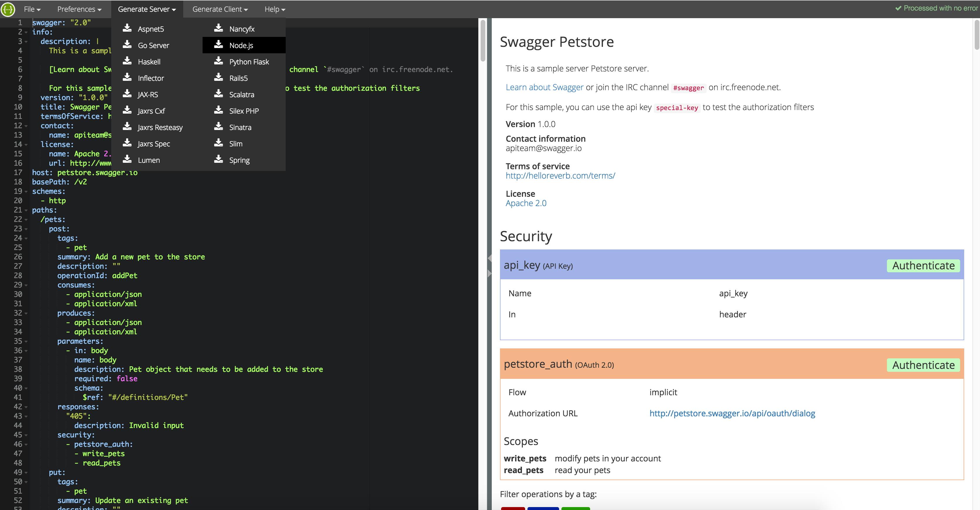Image resolution: width=980 pixels, height=510 pixels.
Task: Click download icon beside Scalatra
Action: pos(218,94)
